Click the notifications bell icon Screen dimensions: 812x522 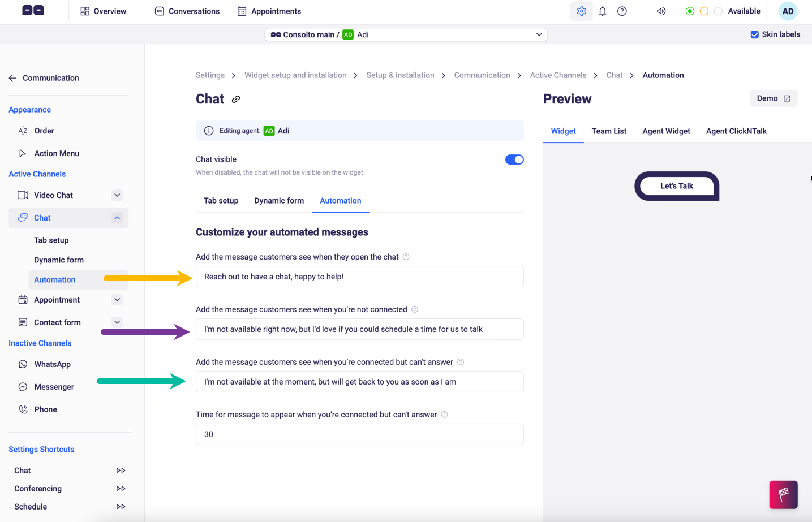[602, 11]
